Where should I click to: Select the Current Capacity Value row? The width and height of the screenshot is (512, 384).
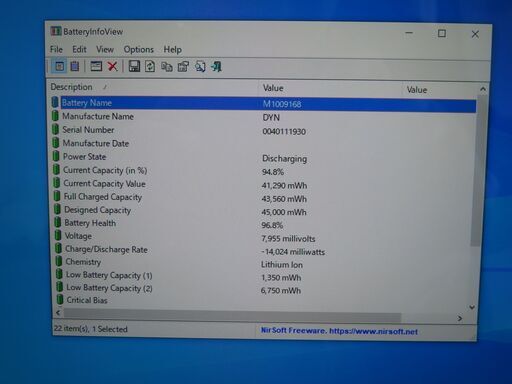click(x=263, y=184)
